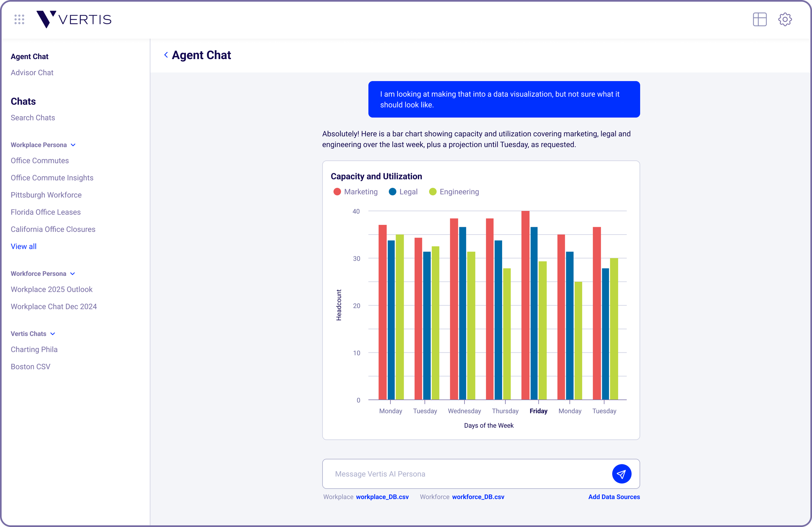Click the Vertis logo

tap(74, 19)
